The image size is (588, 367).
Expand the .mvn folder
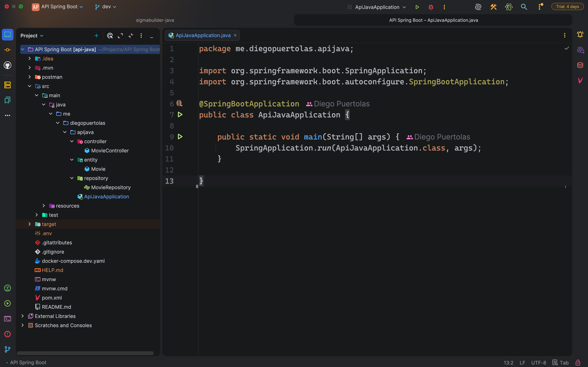(30, 68)
